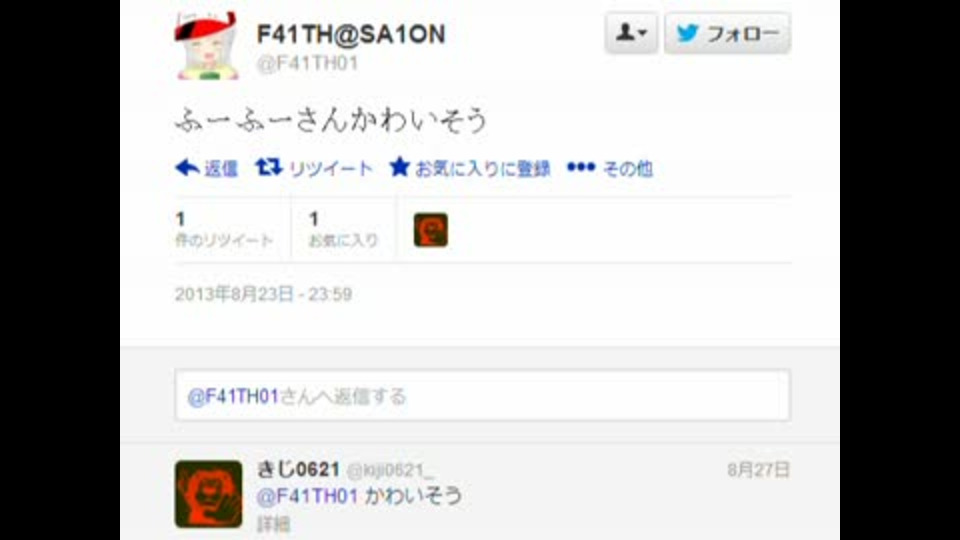Click the Twitter bird フォロー button
Viewport: 960px width, 540px height.
[x=727, y=32]
